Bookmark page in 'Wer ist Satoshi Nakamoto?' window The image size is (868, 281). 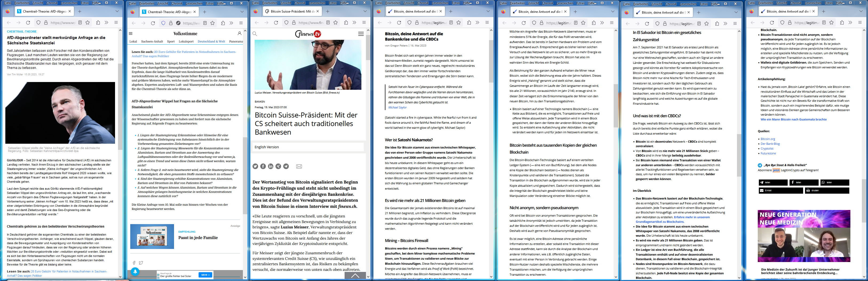pos(459,23)
